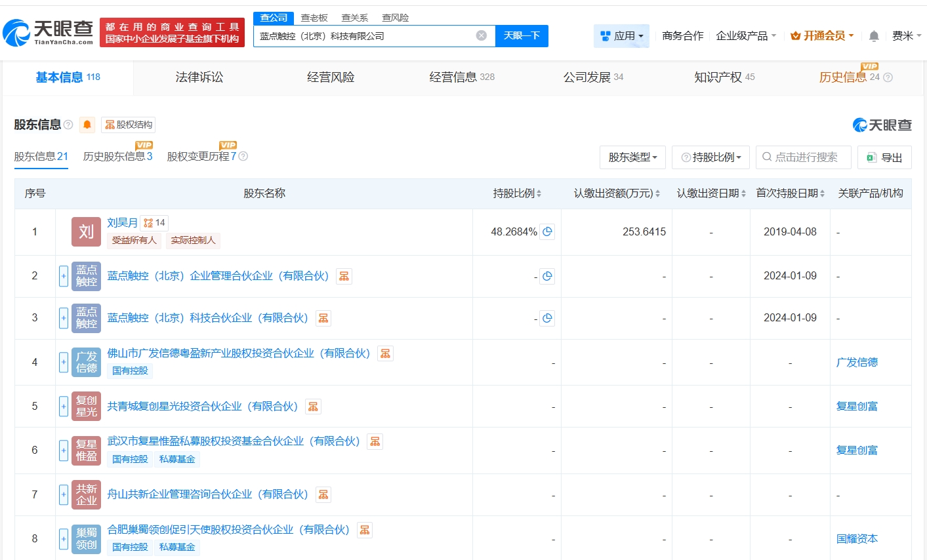927x560 pixels.
Task: Click the help icon beside 历史信息 tab
Action: pos(888,77)
